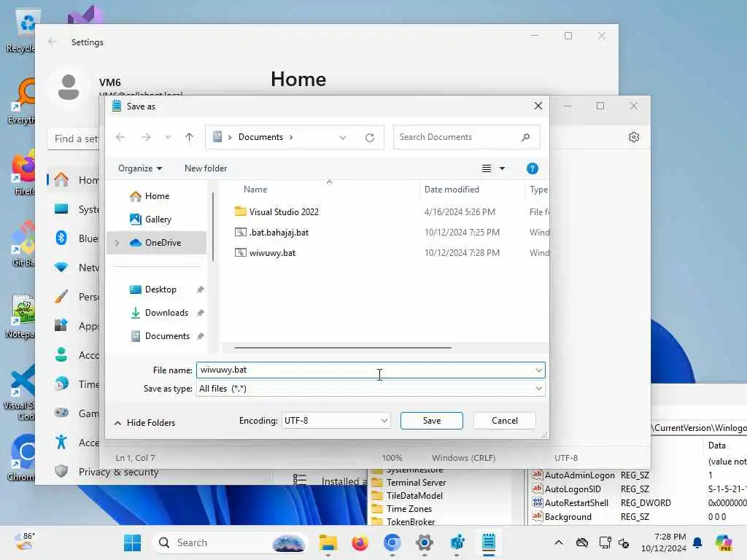
Task: Open Firefox from the taskbar
Action: tap(360, 542)
